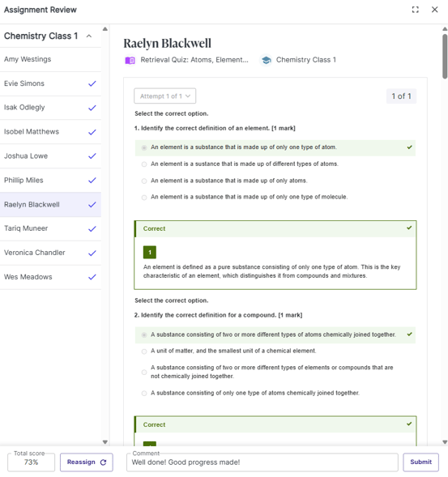
Task: Click green mark badge numbered 1
Action: click(149, 252)
